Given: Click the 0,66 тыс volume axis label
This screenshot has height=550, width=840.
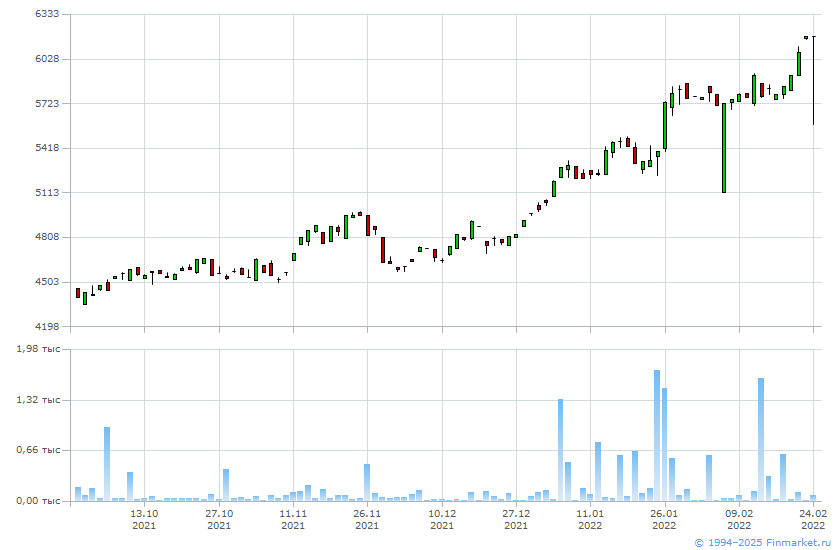Looking at the screenshot, I should point(39,450).
